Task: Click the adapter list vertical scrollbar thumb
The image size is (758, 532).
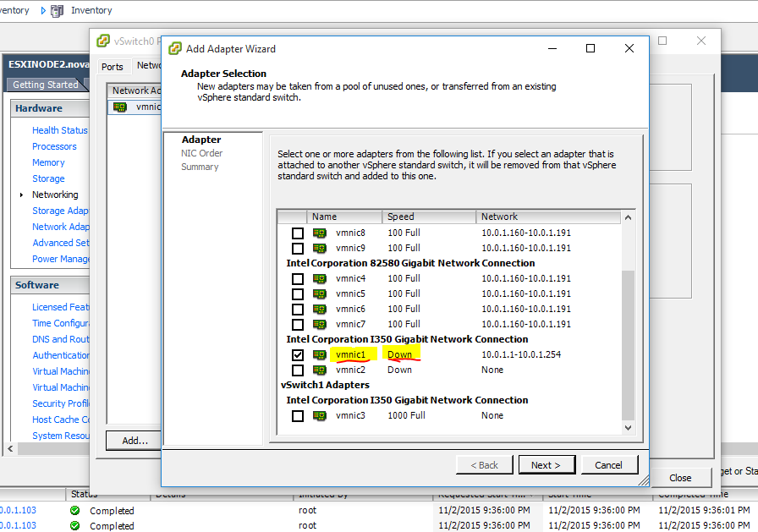Action: 628,345
